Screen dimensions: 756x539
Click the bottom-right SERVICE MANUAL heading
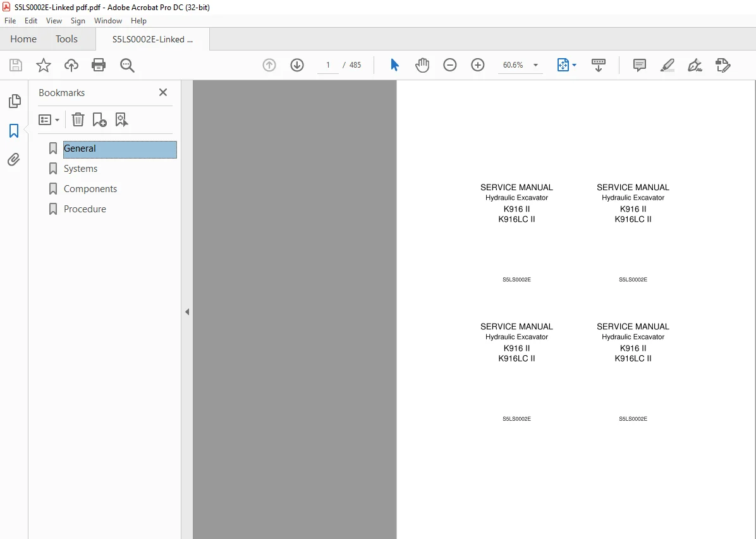tap(633, 327)
